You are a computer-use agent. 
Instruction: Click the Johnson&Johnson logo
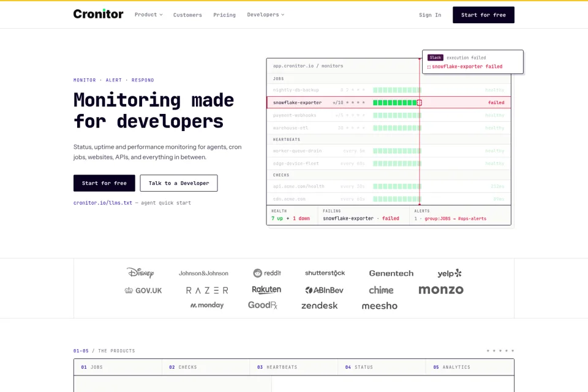[x=203, y=273]
